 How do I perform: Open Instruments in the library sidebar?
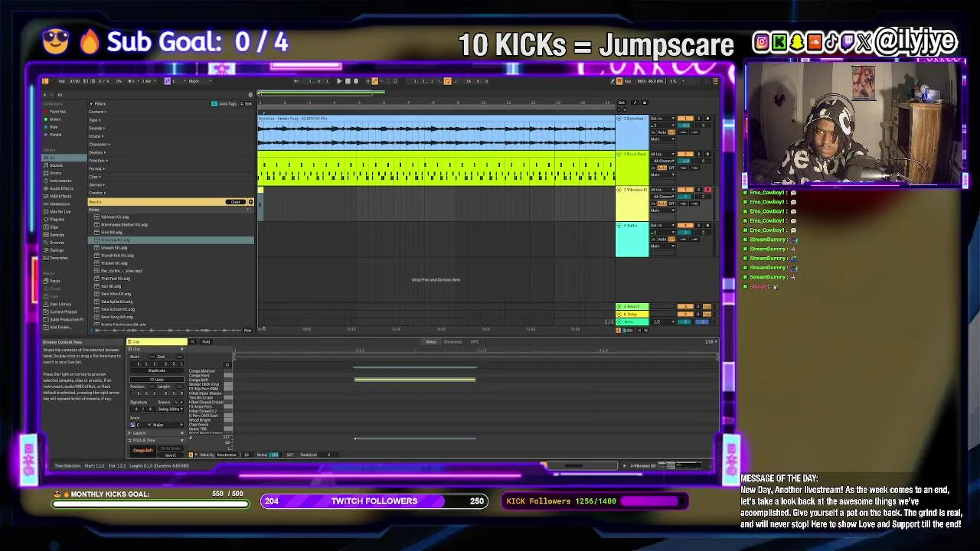coord(59,181)
